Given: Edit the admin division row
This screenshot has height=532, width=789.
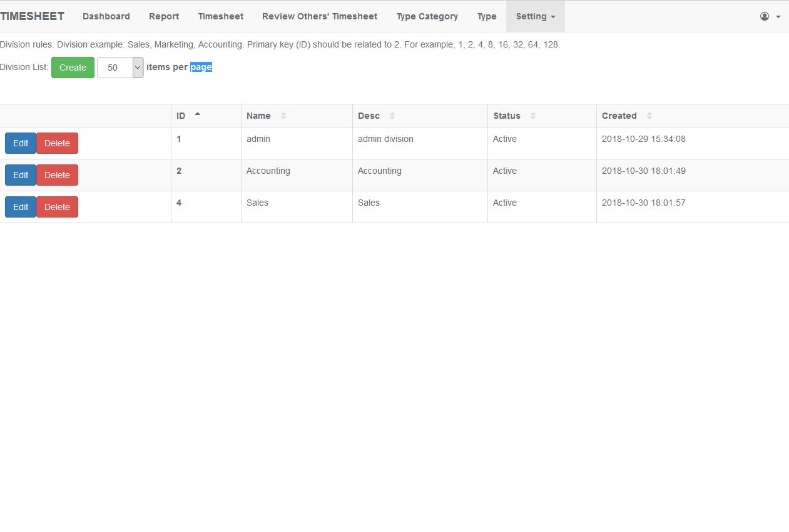Looking at the screenshot, I should pyautogui.click(x=20, y=143).
